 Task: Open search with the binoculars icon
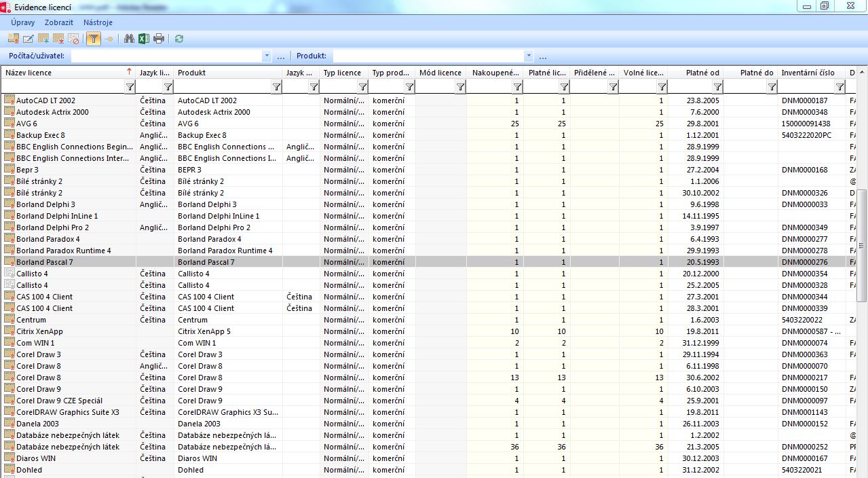[129, 39]
